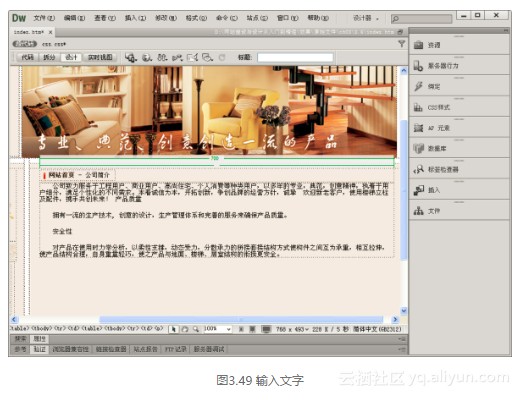Click the filter funnel icon near related files
The height and width of the screenshot is (397, 520).
[401, 44]
